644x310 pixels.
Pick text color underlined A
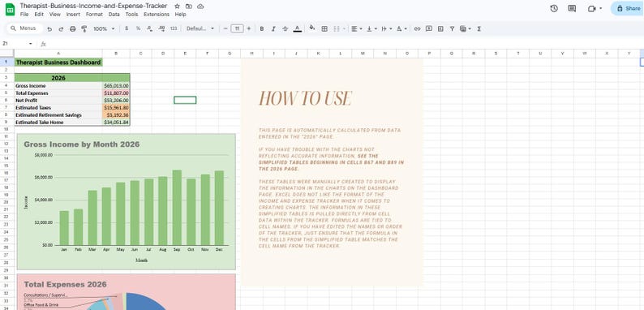[297, 28]
